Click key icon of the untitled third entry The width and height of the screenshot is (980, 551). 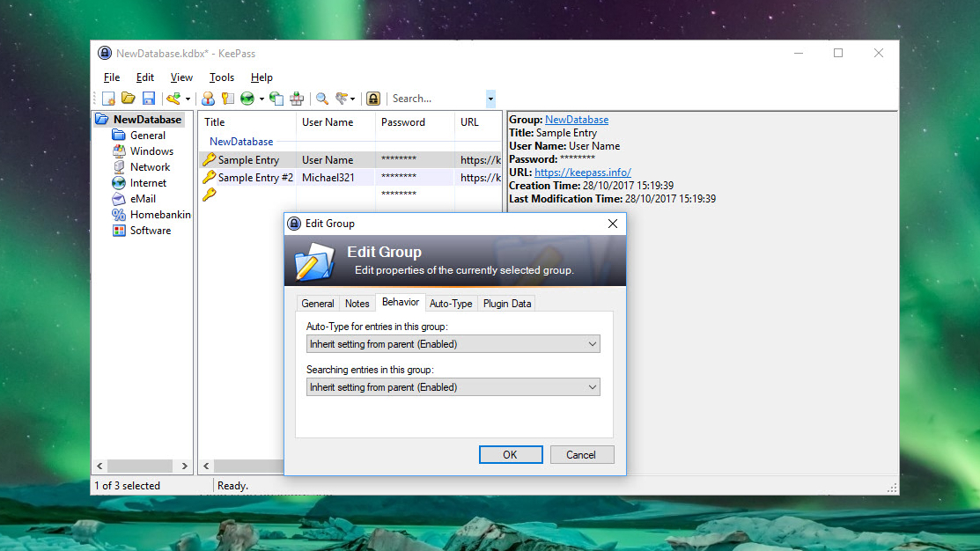pos(210,195)
